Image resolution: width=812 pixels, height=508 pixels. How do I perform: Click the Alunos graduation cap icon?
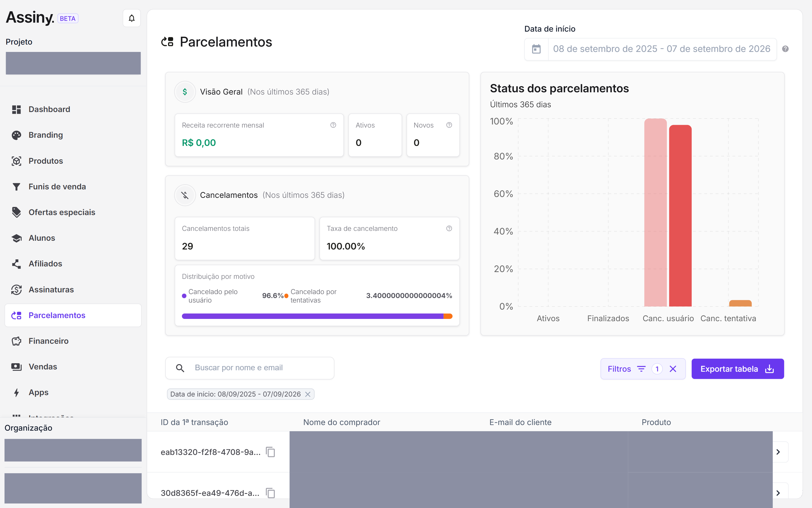16,238
